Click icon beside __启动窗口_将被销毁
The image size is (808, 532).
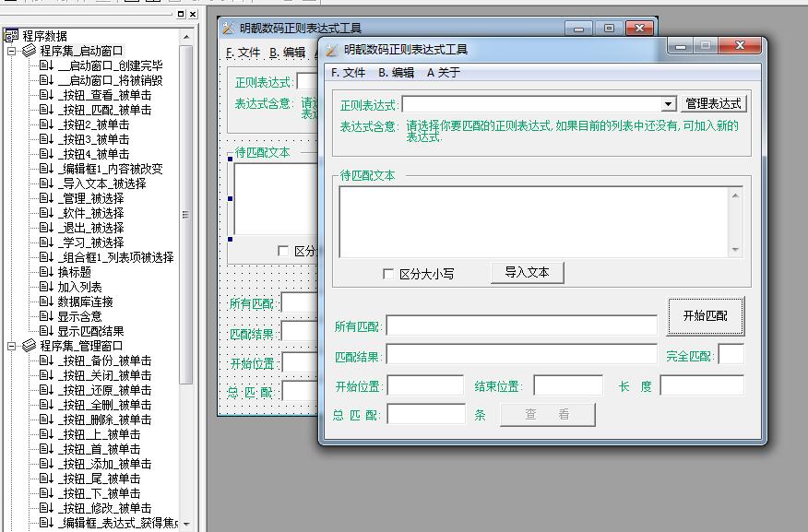click(x=46, y=80)
